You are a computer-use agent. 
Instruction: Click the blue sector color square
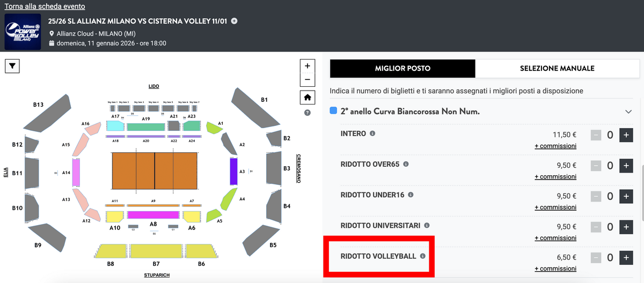[x=333, y=111]
